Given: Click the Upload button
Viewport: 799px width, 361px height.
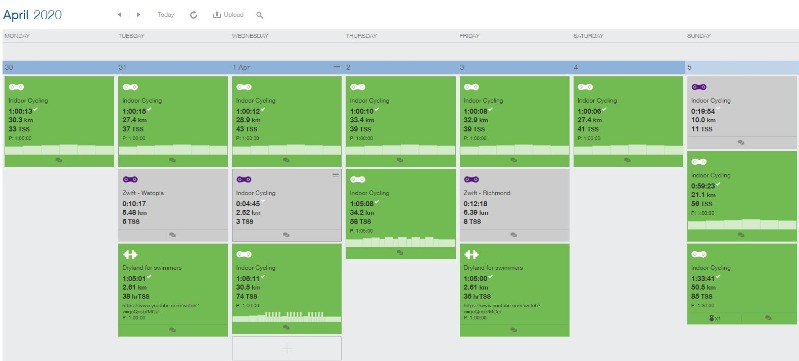Looking at the screenshot, I should 228,15.
